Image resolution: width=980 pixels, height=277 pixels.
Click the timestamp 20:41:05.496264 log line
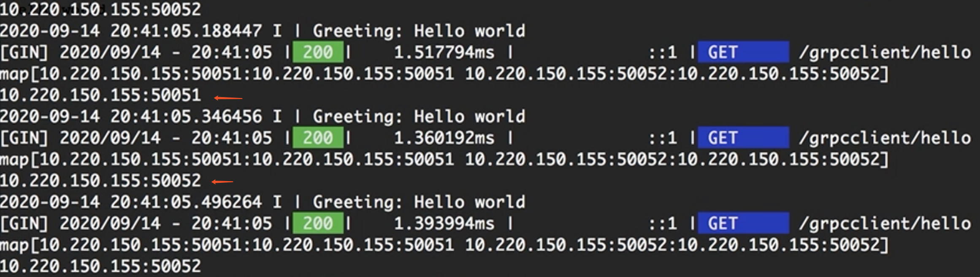point(263,202)
